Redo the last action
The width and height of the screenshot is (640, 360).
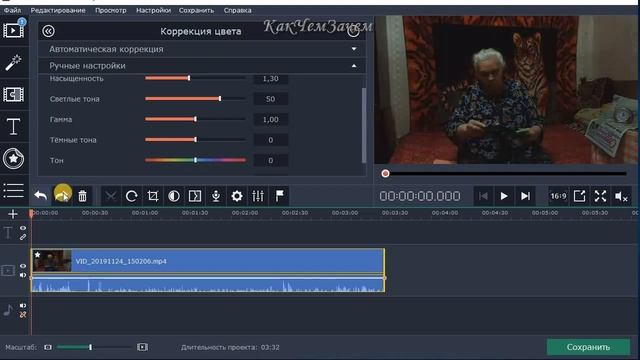point(62,196)
